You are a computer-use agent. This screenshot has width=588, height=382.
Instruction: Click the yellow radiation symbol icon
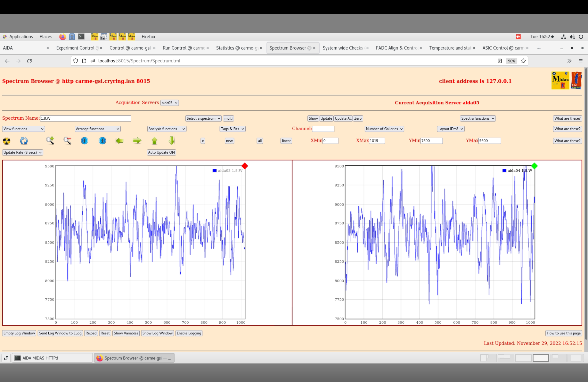pos(7,141)
